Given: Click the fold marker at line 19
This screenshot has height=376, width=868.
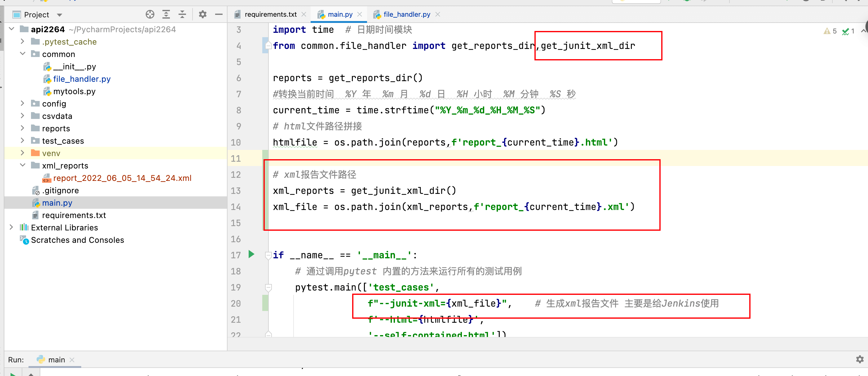Looking at the screenshot, I should pos(268,287).
